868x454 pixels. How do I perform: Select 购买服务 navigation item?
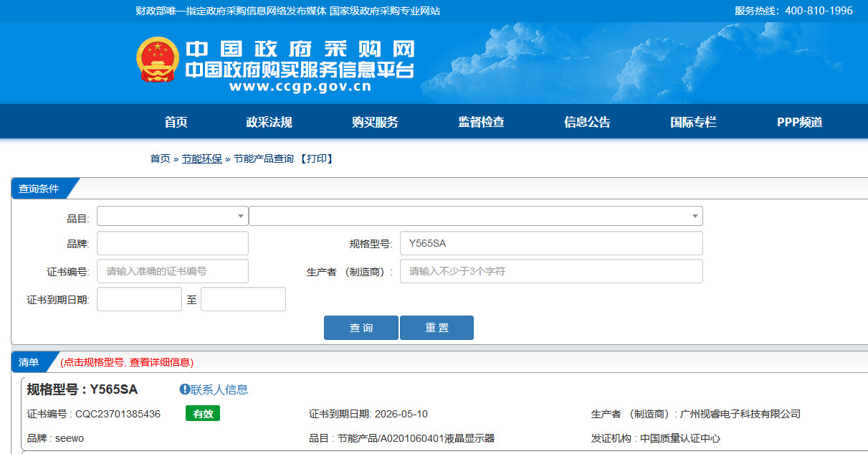(375, 122)
